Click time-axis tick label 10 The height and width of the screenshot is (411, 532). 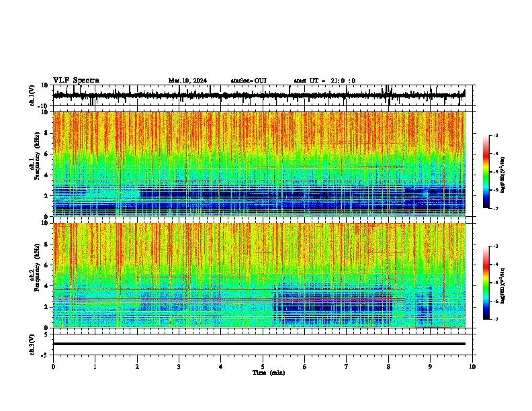[x=472, y=367]
